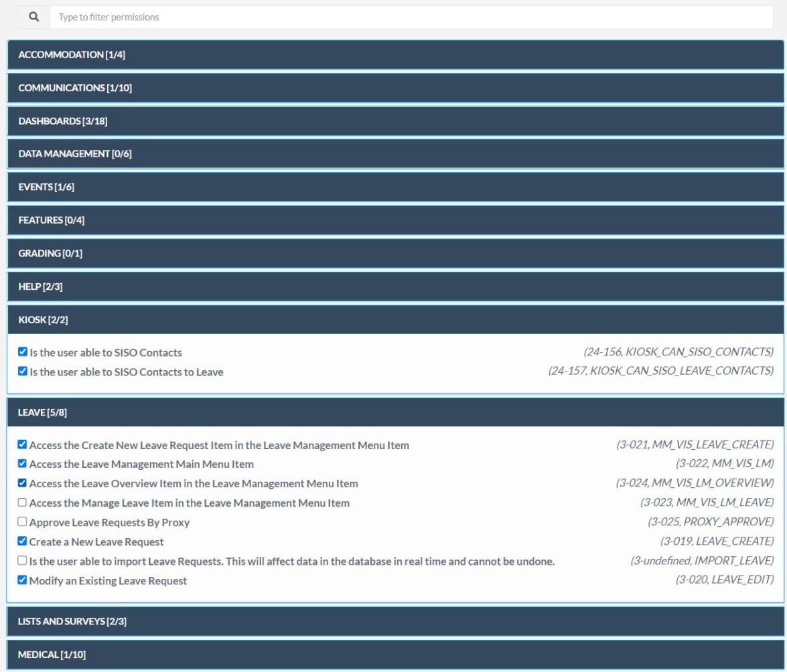Expand the Grading [0/1] section
The height and width of the screenshot is (672, 787).
(x=395, y=253)
